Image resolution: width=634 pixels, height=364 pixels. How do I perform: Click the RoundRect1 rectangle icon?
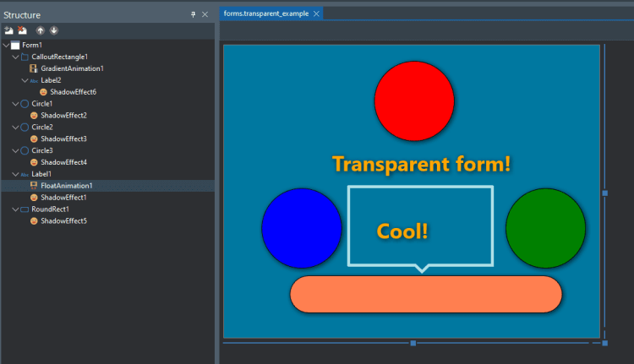pos(25,209)
